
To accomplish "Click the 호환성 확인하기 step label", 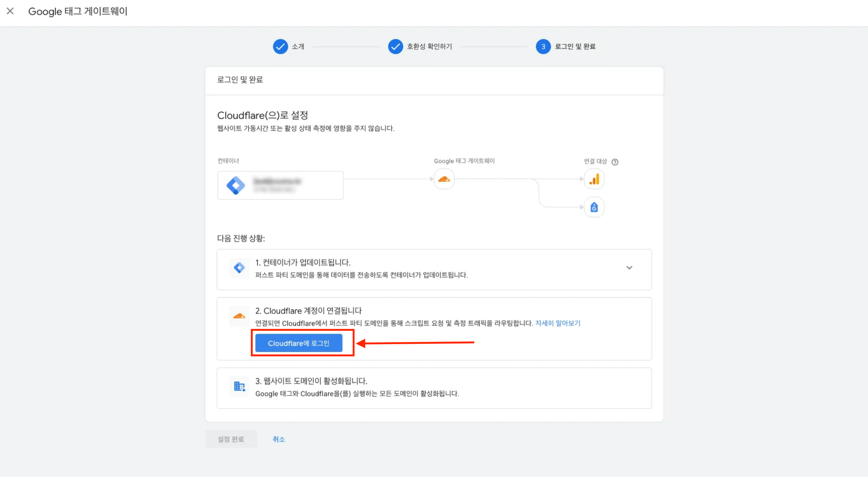I will pyautogui.click(x=429, y=46).
